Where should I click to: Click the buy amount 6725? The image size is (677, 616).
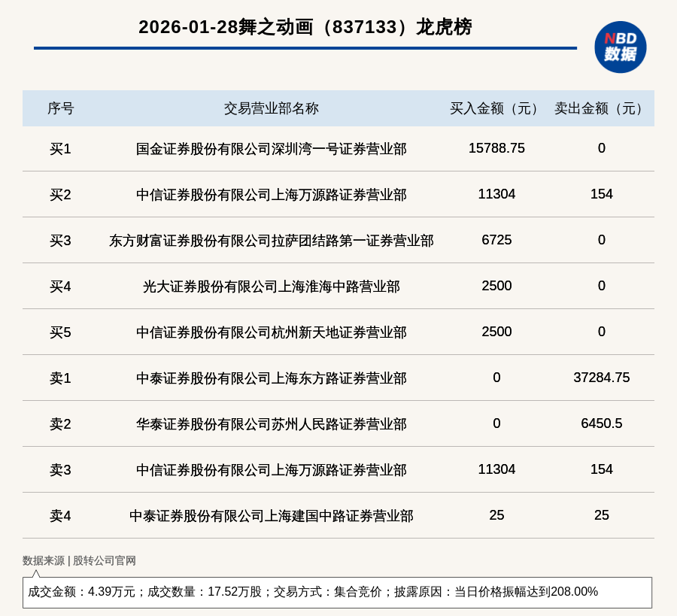pos(496,240)
